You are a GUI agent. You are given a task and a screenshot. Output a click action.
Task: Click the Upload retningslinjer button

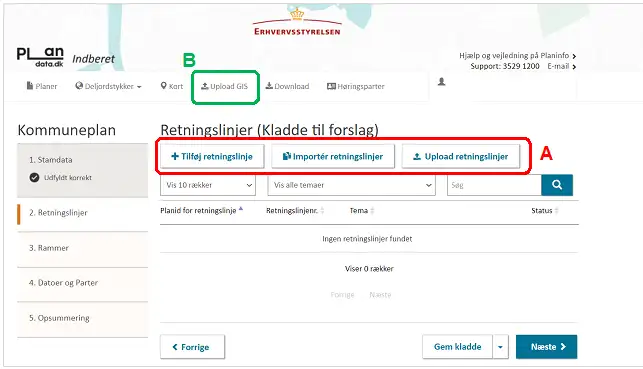461,157
